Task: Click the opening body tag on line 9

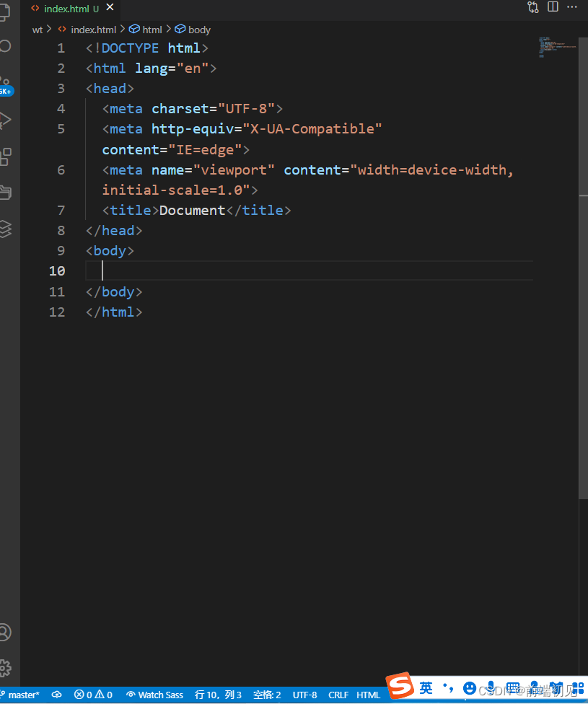Action: point(110,250)
